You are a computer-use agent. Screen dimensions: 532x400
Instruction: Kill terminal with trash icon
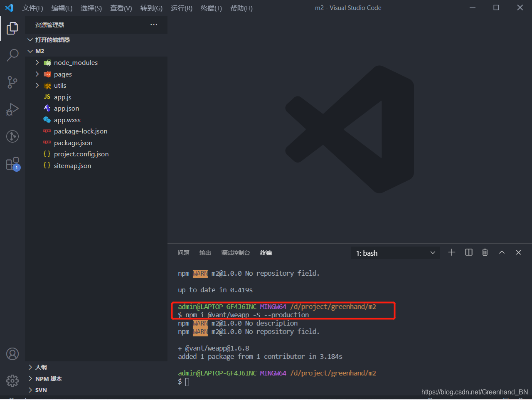point(485,252)
